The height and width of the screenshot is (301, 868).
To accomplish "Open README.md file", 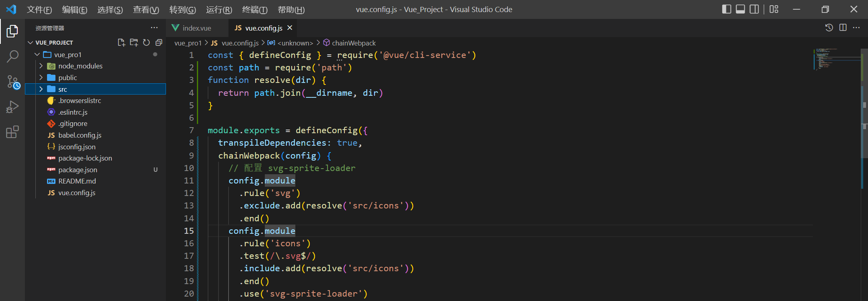I will (x=77, y=181).
